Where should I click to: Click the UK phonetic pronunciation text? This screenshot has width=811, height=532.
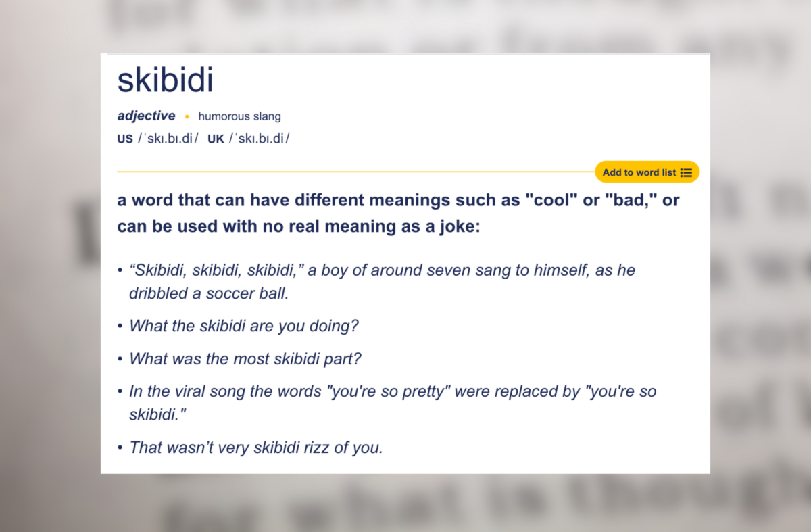coord(259,139)
